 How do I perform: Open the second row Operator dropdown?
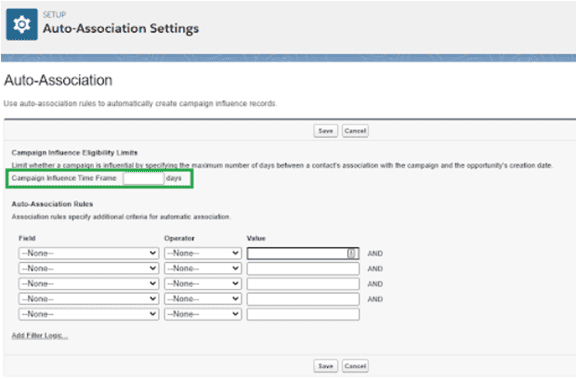click(203, 268)
